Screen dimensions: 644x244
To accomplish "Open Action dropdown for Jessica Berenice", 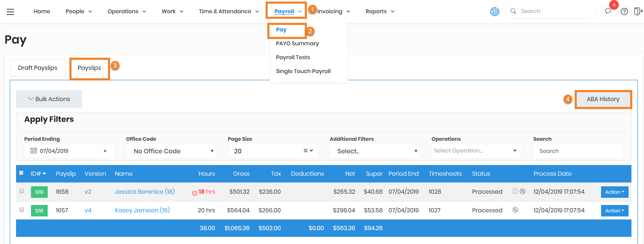I will [614, 192].
